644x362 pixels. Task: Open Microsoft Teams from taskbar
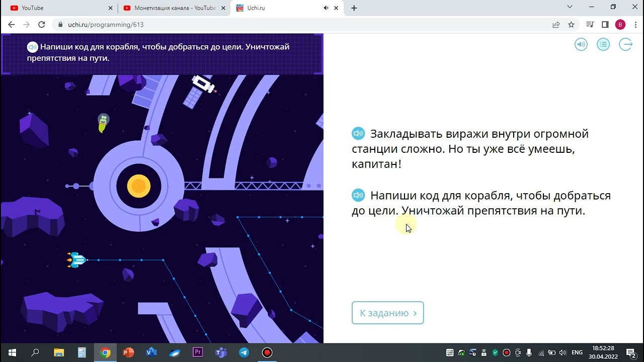(221, 352)
